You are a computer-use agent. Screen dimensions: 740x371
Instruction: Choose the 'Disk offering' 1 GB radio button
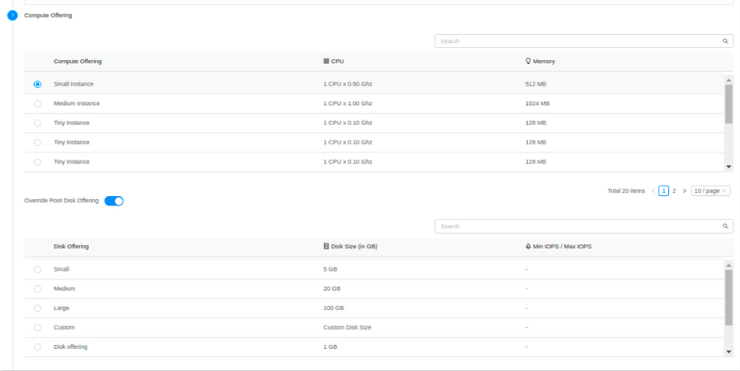[x=37, y=346]
